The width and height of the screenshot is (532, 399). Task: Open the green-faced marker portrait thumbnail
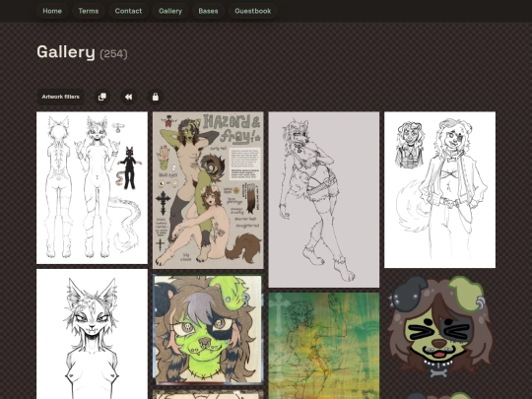(x=208, y=329)
